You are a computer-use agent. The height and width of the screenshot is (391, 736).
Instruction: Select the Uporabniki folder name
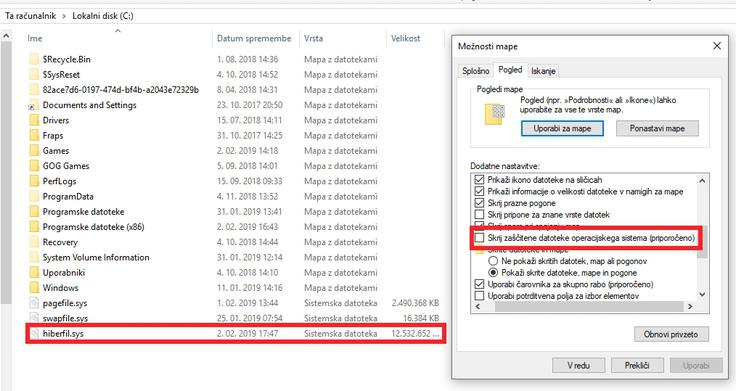click(64, 273)
